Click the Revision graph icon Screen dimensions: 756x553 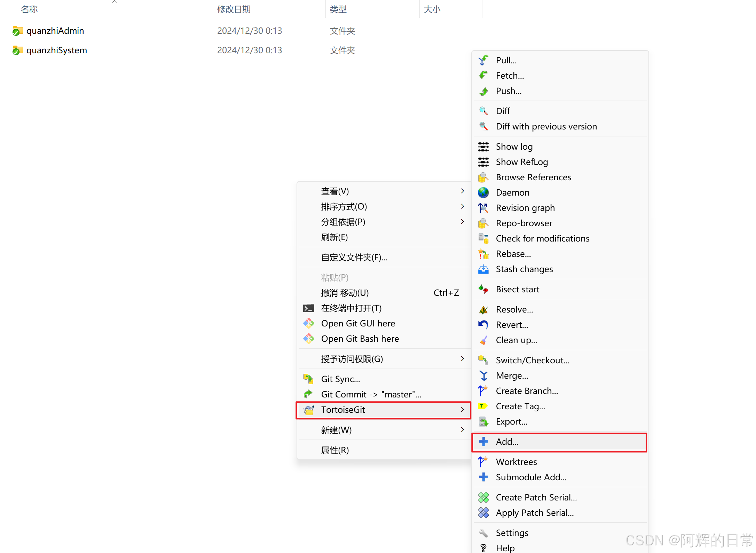point(483,208)
